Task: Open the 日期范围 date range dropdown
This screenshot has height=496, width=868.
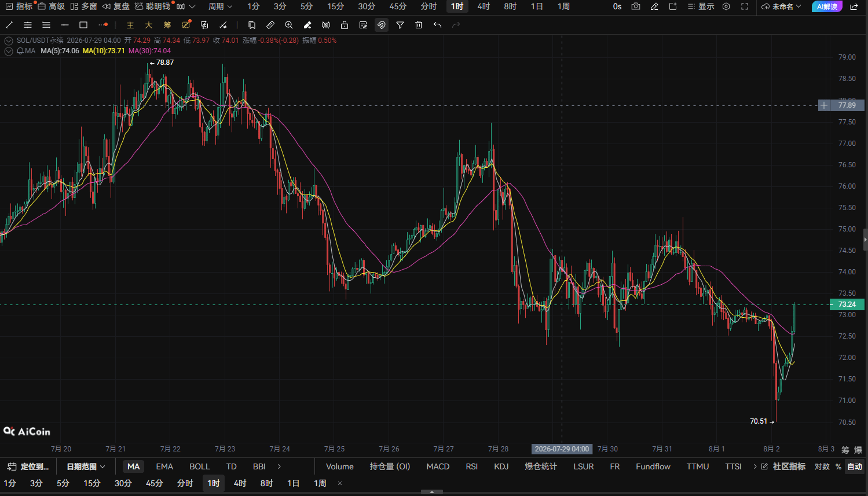Action: pos(86,466)
